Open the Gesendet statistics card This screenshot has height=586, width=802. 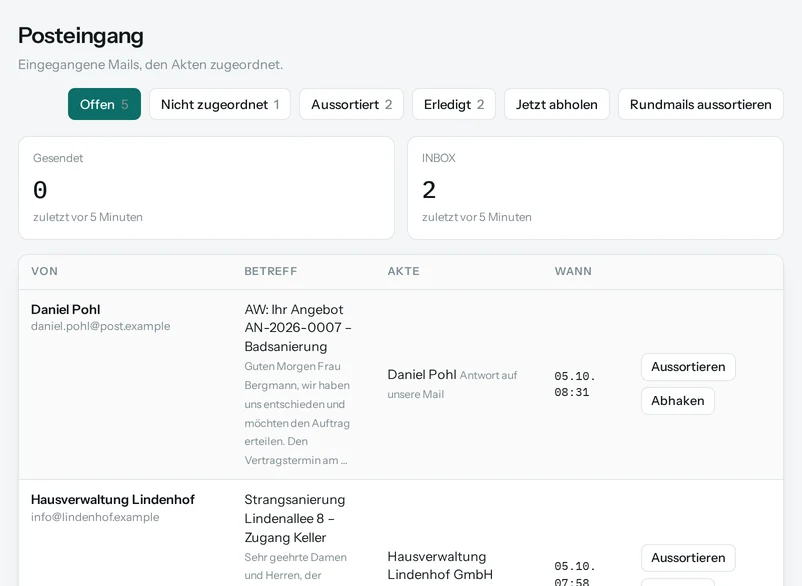pyautogui.click(x=206, y=188)
